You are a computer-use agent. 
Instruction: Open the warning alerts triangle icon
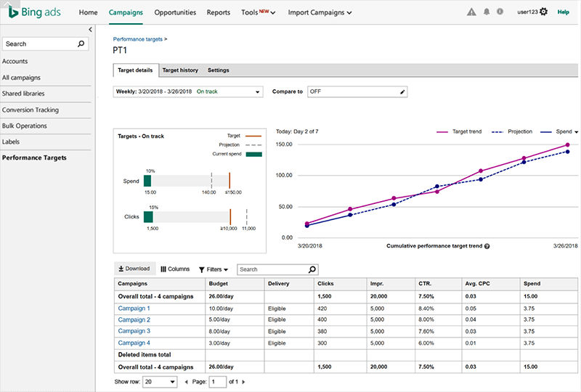(471, 12)
